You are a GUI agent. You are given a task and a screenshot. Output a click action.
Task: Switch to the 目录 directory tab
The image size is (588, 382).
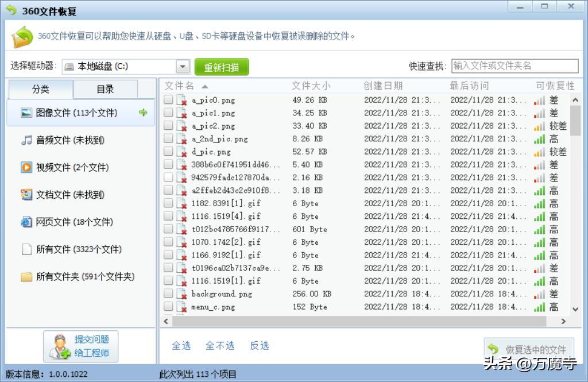click(106, 90)
